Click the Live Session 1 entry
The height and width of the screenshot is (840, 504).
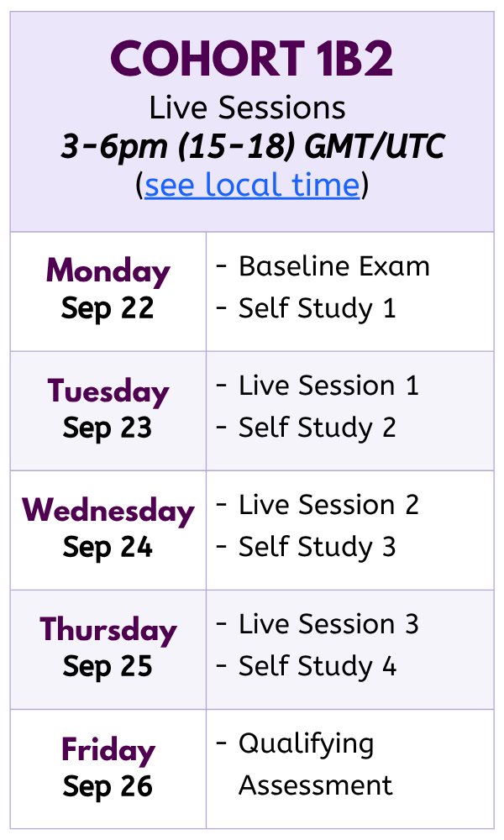[x=328, y=386]
